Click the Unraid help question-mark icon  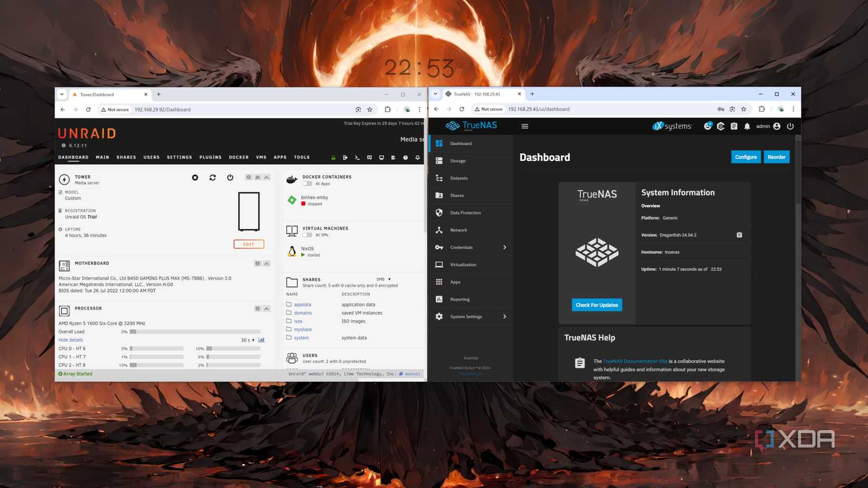point(405,157)
